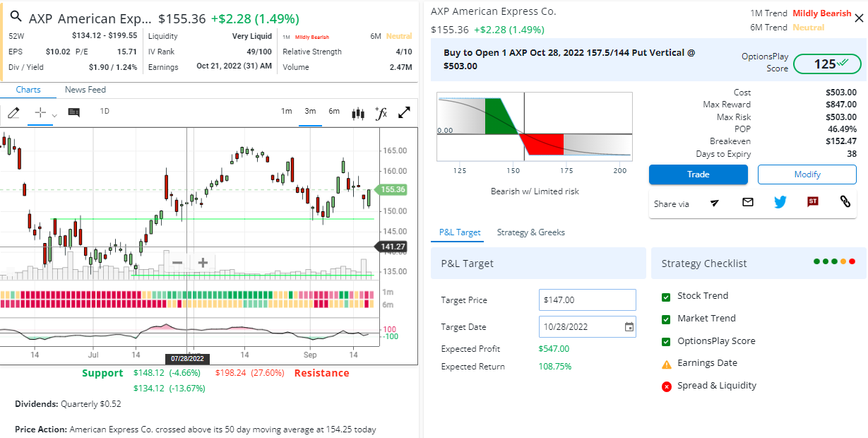Set chart range to 1m

[287, 111]
